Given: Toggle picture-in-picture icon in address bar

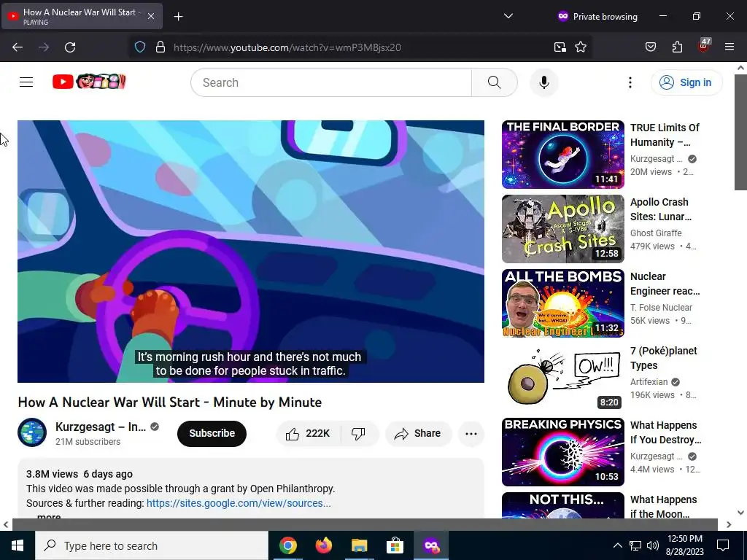Looking at the screenshot, I should point(560,47).
